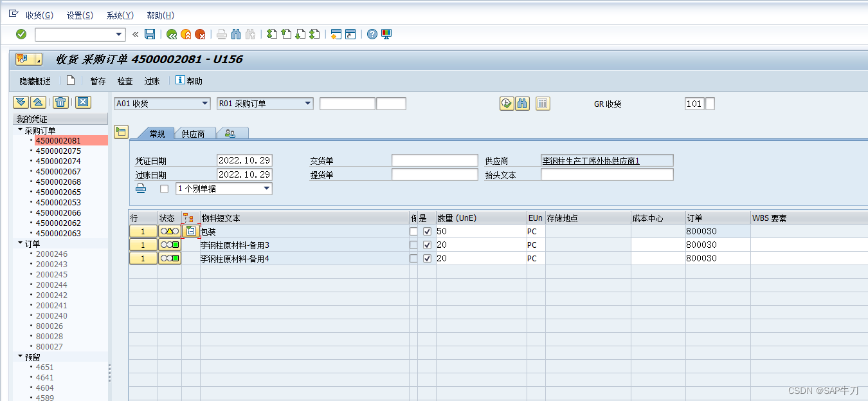Click the status traffic light in 包装 row
The width and height of the screenshot is (868, 401).
(170, 231)
